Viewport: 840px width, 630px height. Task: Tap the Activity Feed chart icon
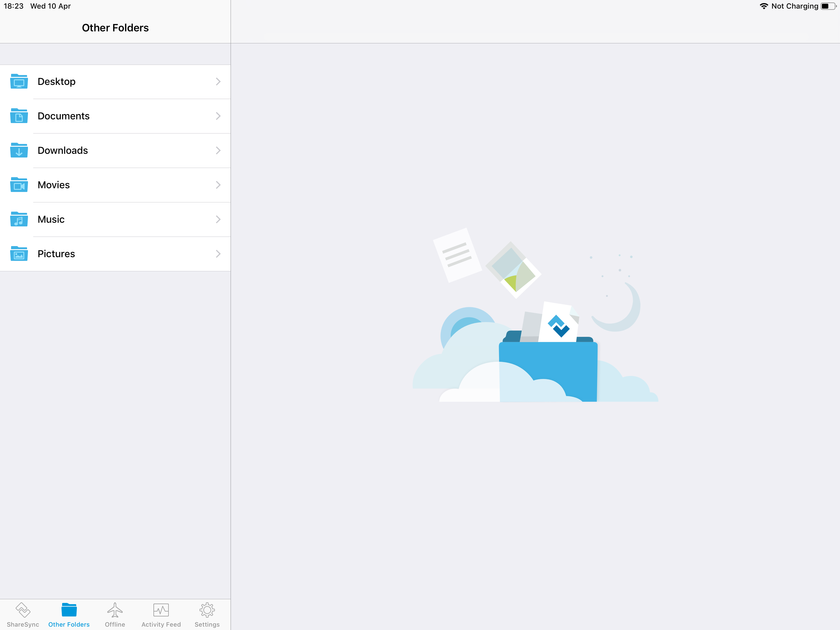click(161, 609)
